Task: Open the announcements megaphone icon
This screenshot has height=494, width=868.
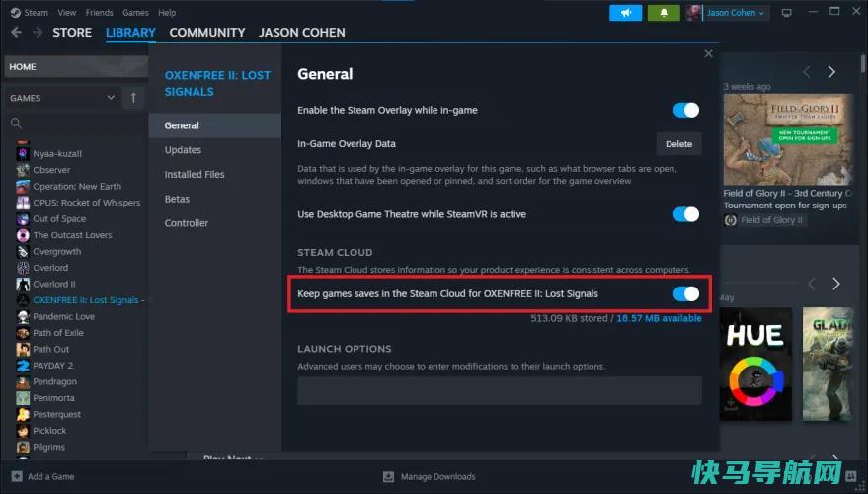Action: coord(625,13)
